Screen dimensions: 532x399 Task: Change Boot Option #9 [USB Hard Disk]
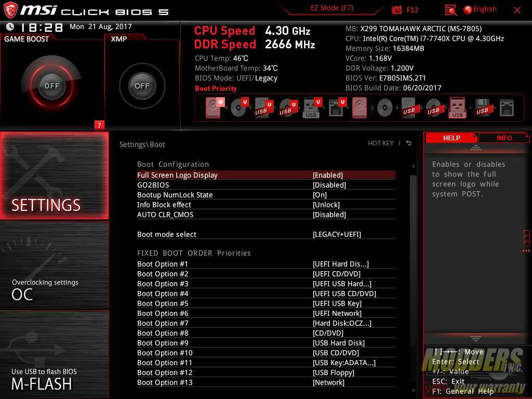point(266,343)
